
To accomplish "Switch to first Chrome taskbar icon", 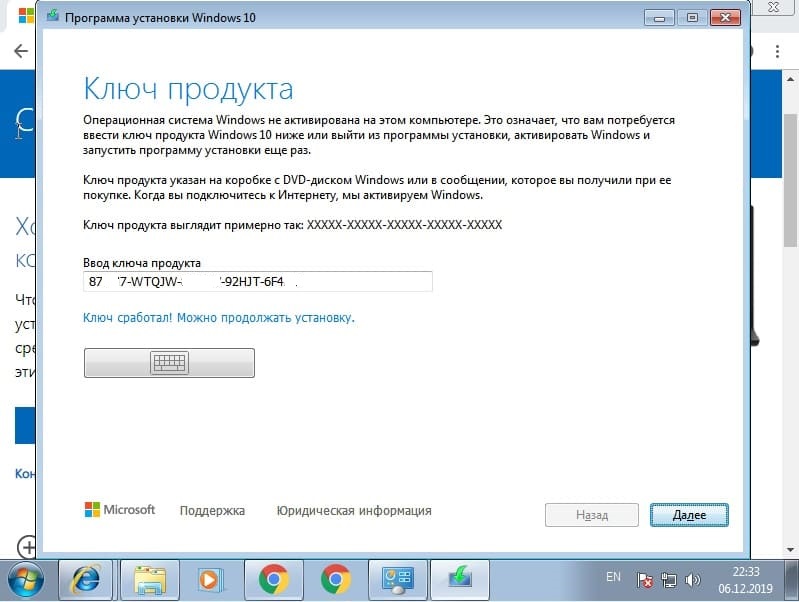I will click(273, 579).
